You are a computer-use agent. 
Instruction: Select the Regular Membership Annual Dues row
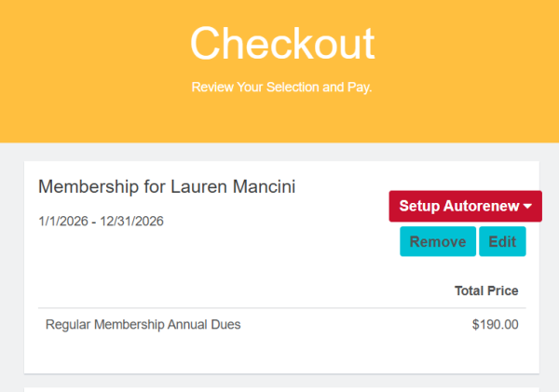click(143, 325)
